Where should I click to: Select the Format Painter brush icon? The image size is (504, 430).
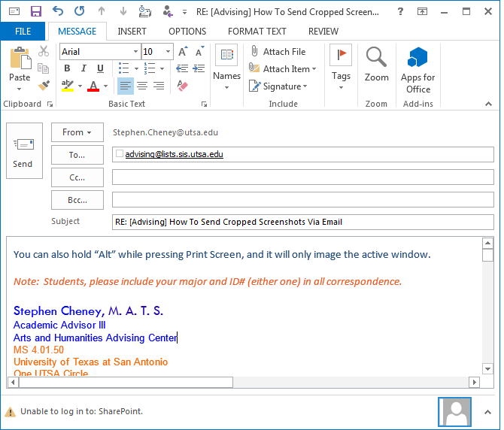pyautogui.click(x=44, y=86)
